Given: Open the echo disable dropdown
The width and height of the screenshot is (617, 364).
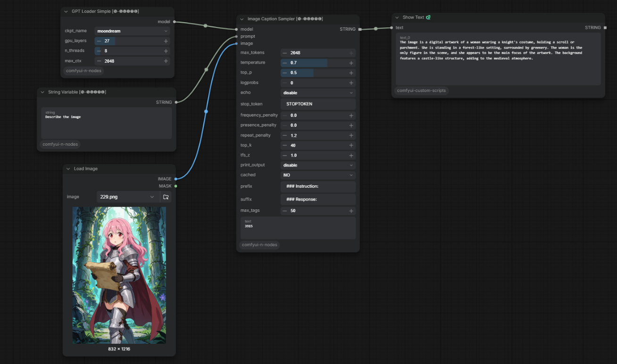Looking at the screenshot, I should [318, 93].
